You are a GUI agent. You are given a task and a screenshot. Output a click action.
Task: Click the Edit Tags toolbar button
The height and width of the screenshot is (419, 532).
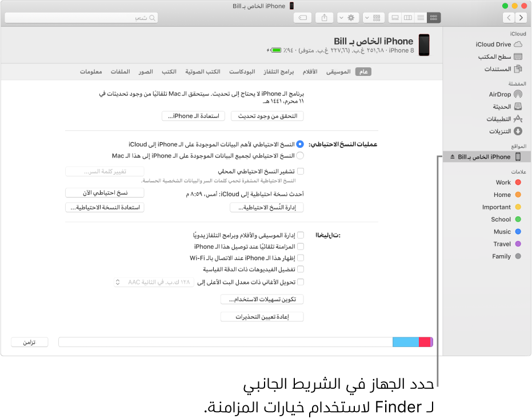[303, 18]
